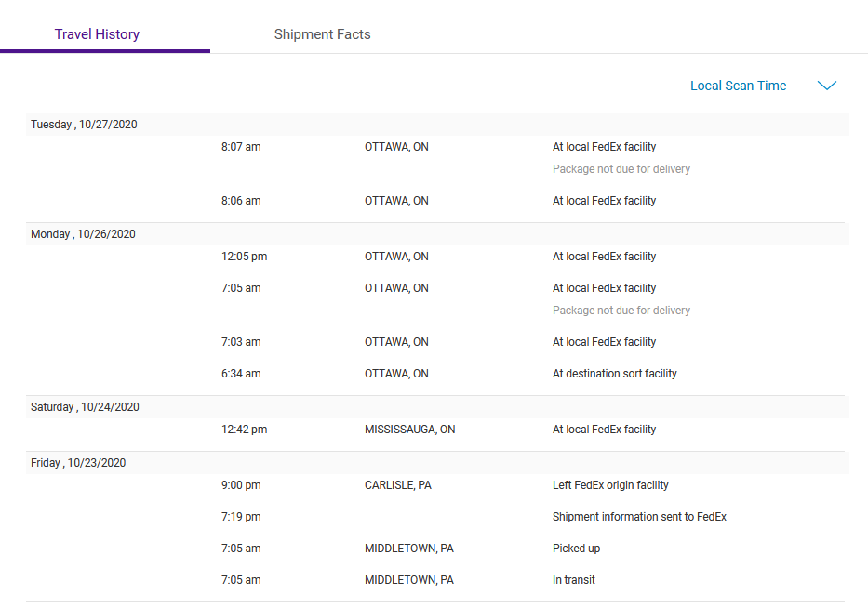
Task: Click the chevron arrow beside Local Scan Time
Action: point(826,86)
